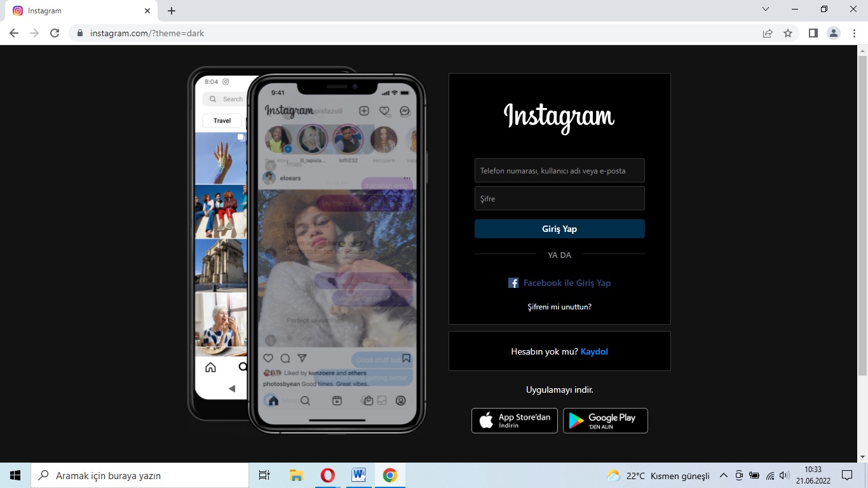The height and width of the screenshot is (488, 868).
Task: Click the heart like icon in the phone mockup
Action: (x=268, y=358)
